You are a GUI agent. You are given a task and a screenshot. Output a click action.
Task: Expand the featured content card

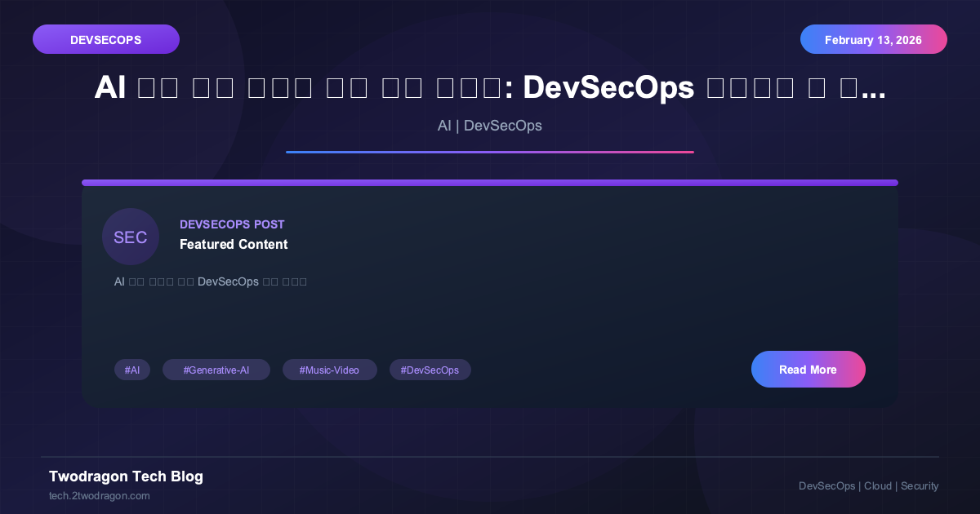(x=490, y=294)
